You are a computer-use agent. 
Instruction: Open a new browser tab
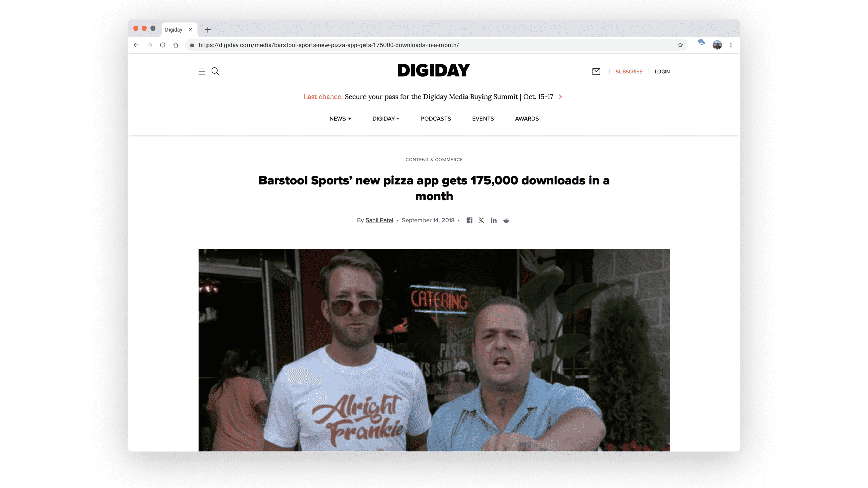[208, 30]
